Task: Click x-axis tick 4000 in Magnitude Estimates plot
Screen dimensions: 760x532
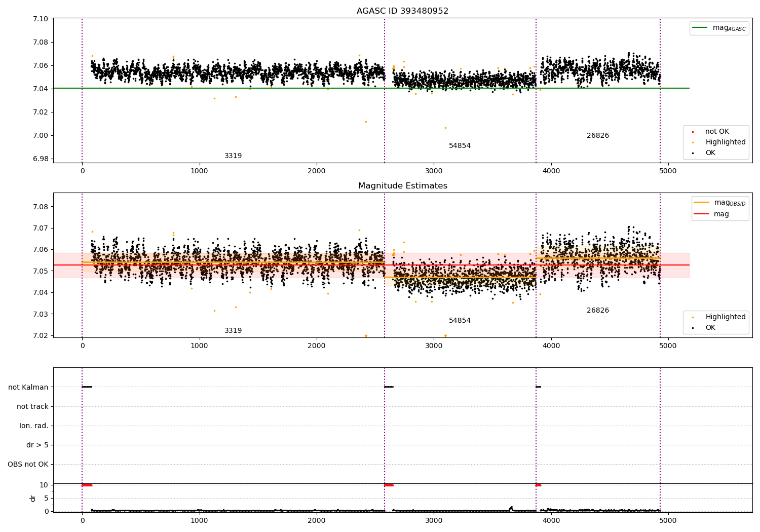Action: point(551,346)
